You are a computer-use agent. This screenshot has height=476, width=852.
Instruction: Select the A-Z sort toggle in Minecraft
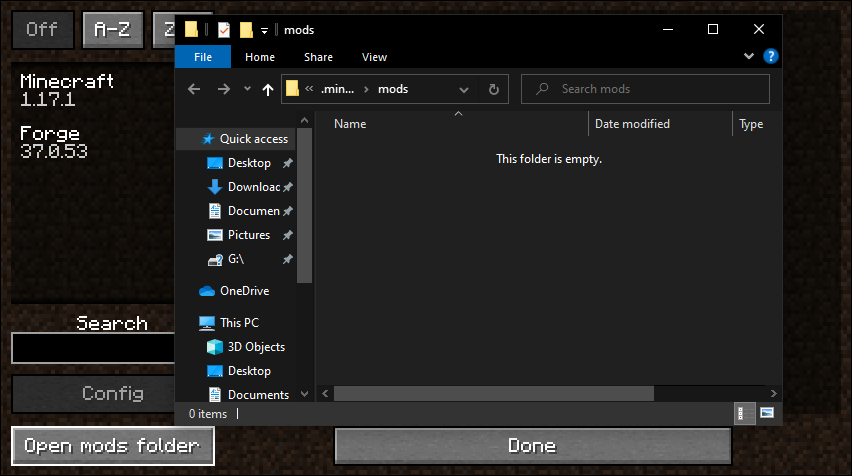(112, 29)
